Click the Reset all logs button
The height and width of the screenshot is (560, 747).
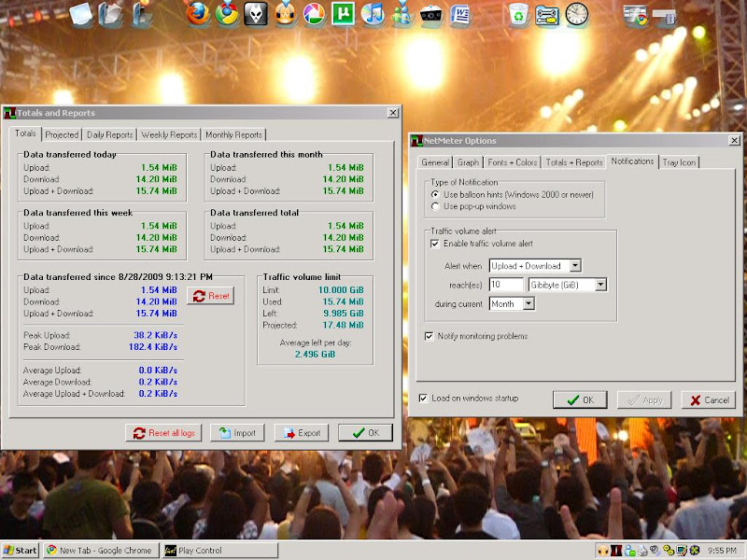pos(163,433)
